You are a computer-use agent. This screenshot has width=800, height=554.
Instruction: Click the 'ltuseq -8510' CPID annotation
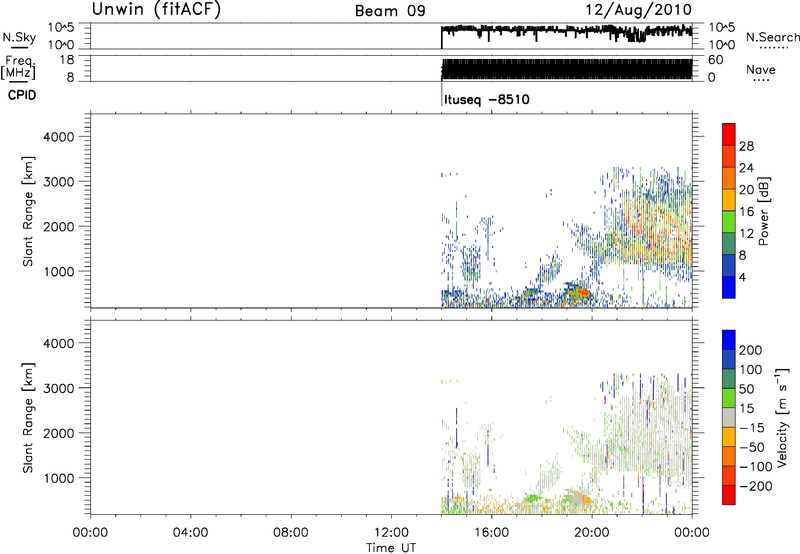(487, 99)
